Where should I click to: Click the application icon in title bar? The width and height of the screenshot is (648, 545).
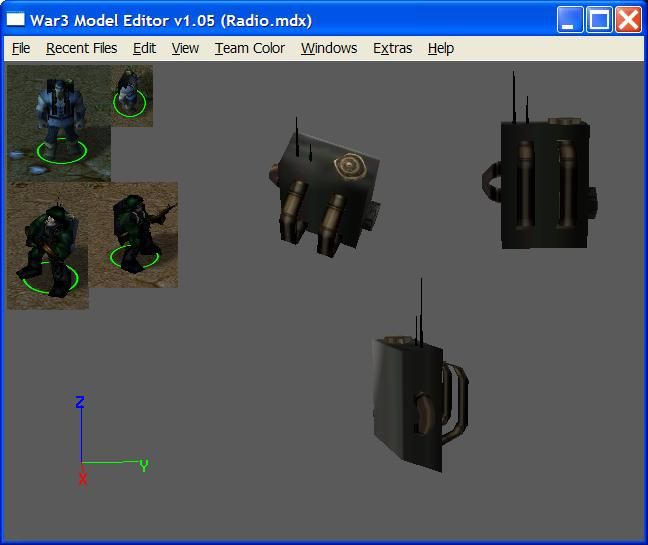tap(16, 19)
